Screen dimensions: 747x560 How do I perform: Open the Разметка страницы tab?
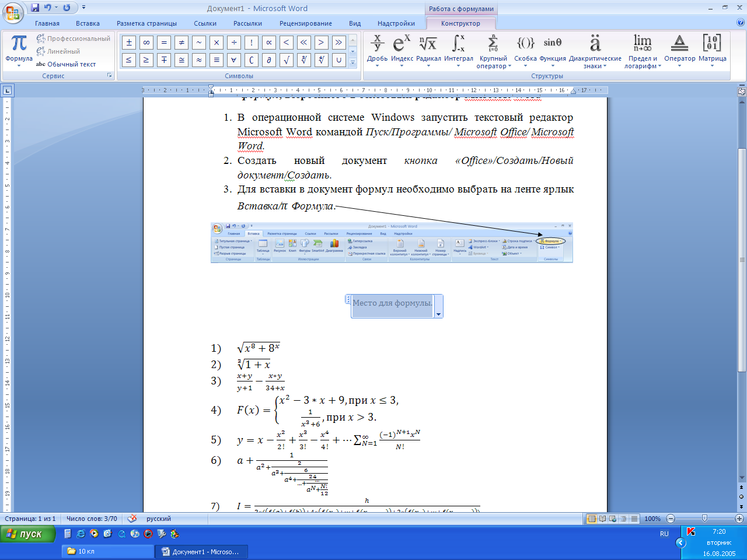click(x=146, y=23)
